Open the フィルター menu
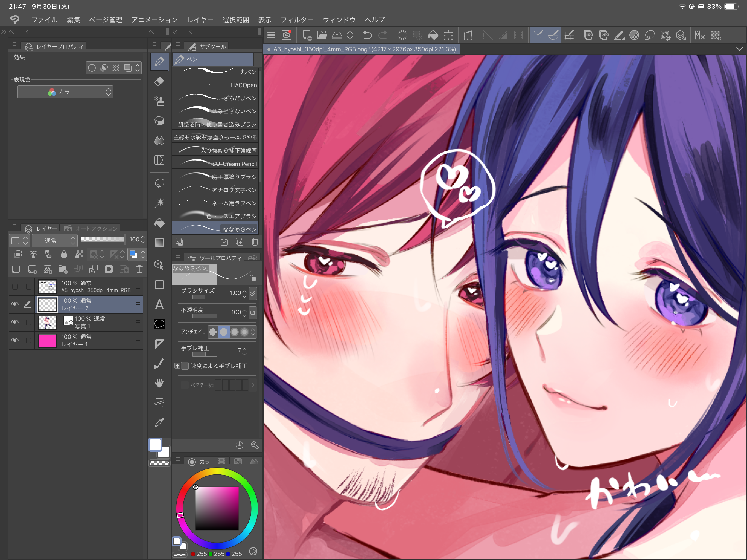747x560 pixels. (x=297, y=20)
